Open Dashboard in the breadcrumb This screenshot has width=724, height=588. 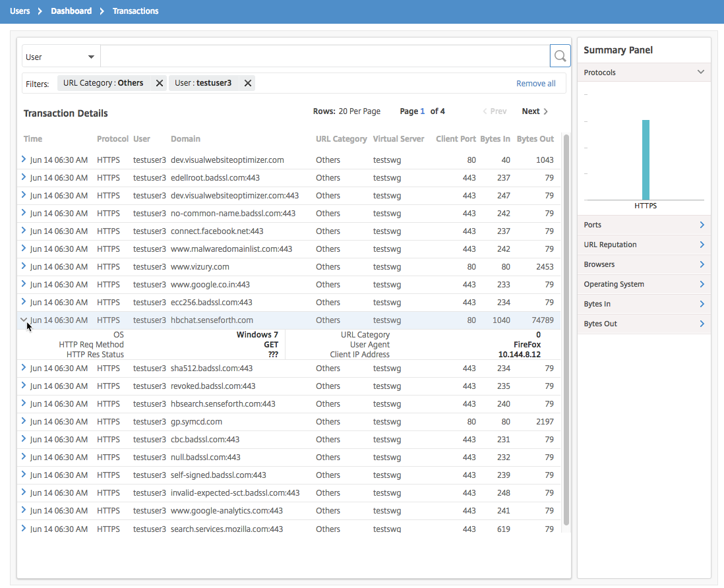click(x=71, y=11)
